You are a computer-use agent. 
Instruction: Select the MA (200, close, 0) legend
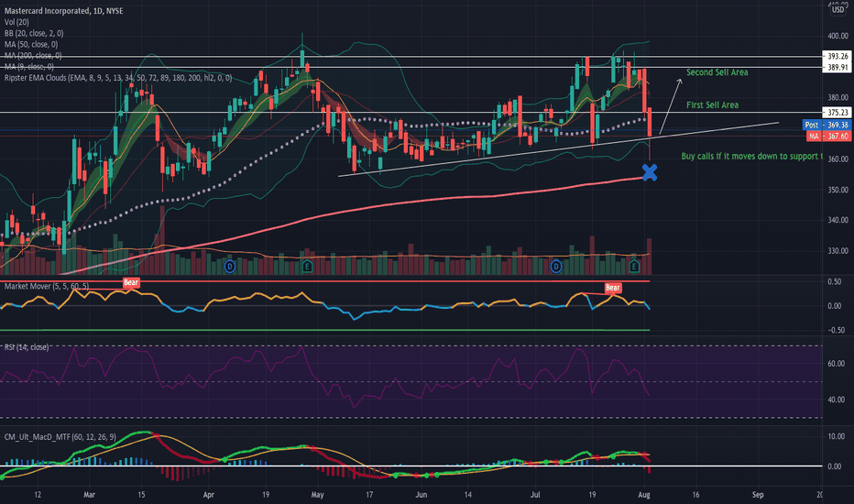pos(33,56)
